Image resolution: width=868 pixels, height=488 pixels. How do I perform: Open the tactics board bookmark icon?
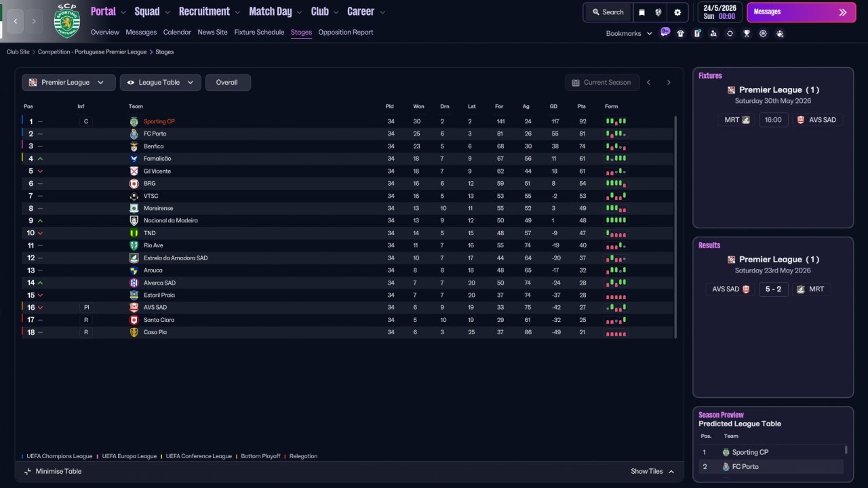point(697,33)
